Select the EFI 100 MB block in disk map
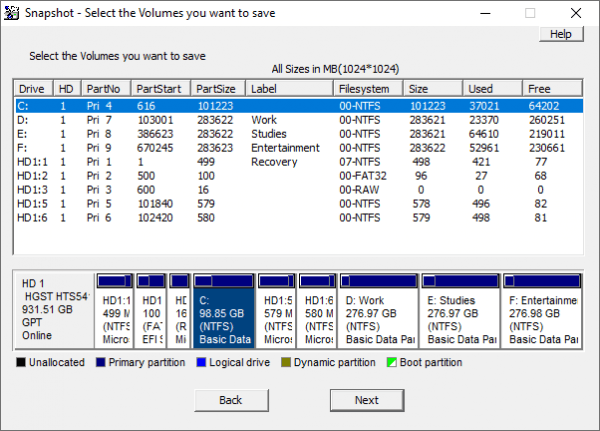Viewport: 600px width, 431px height. [151, 310]
